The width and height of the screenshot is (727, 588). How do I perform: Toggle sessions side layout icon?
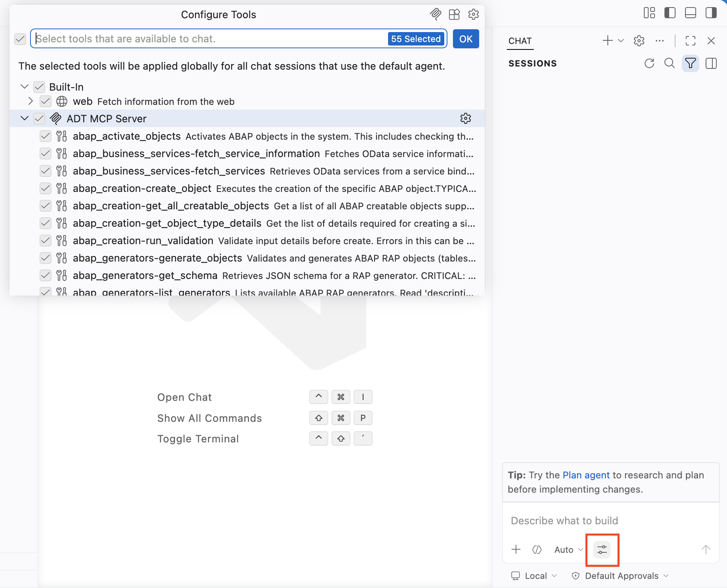point(711,63)
